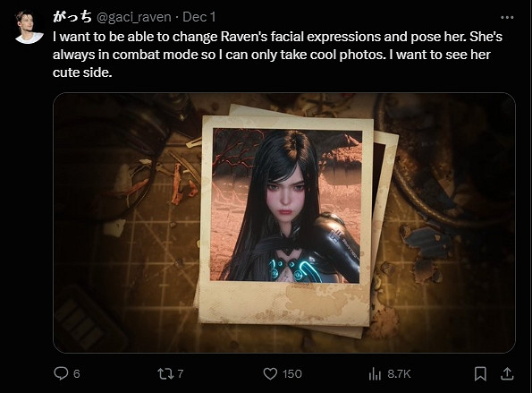Screen dimensions: 532x393
Task: Open view analytics bar chart icon
Action: (x=375, y=374)
